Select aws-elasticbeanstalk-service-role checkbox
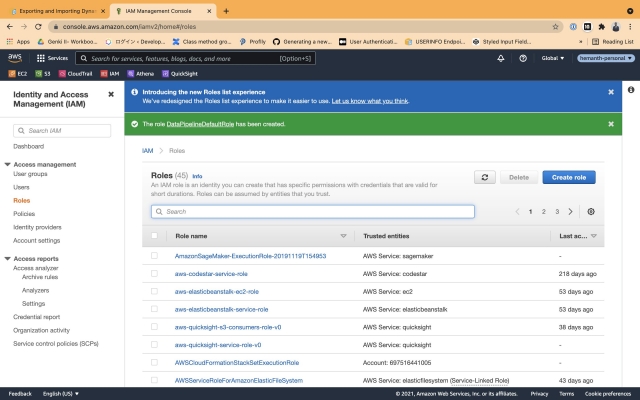The image size is (640, 400). [154, 309]
